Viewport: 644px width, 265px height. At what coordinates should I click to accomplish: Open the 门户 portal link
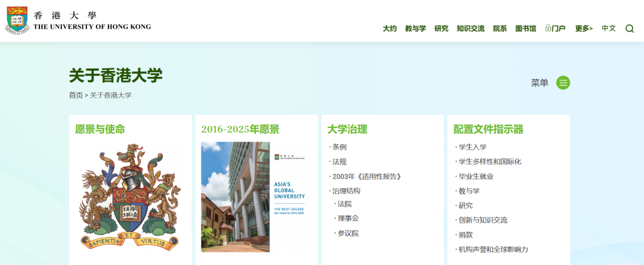pos(559,29)
